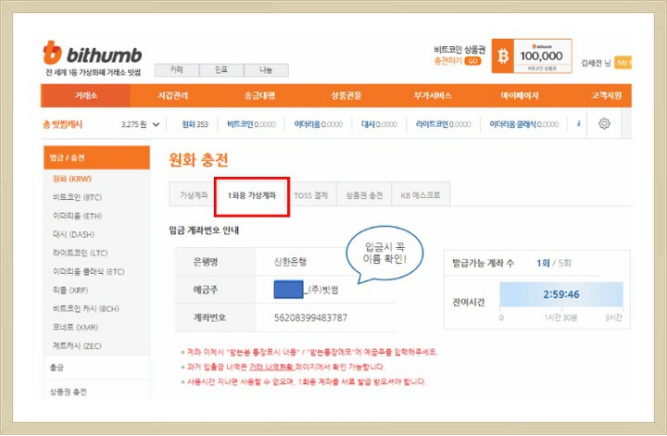The height and width of the screenshot is (436, 667).
Task: Click the 잔여시간 2:59:46 progress bar
Action: [561, 294]
